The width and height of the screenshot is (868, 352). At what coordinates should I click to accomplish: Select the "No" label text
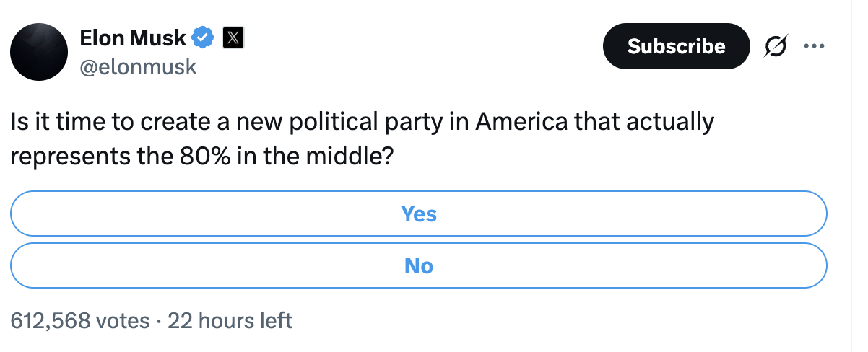point(419,265)
